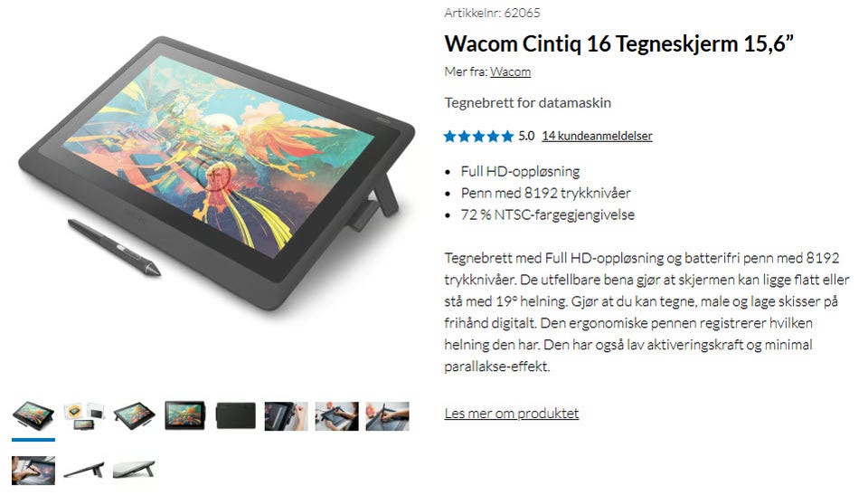Open the 14 kundeanmeldelser reviews link
This screenshot has width=868, height=495.
pos(597,136)
